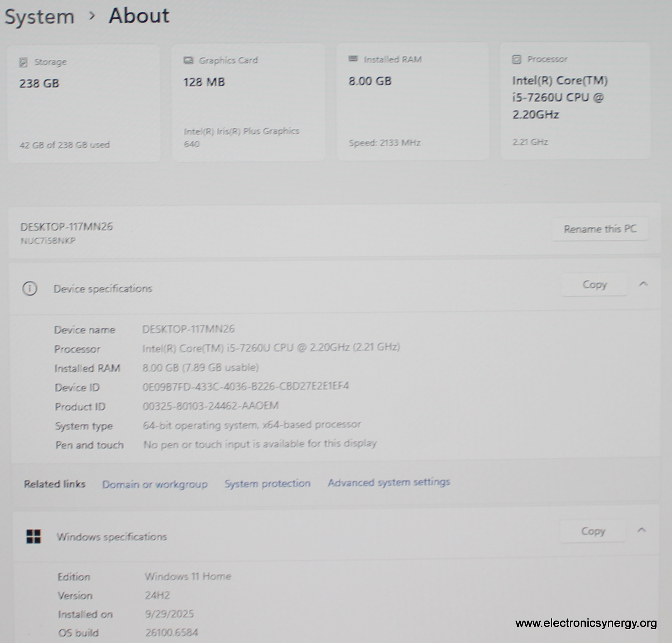This screenshot has height=643, width=672.
Task: Select the Device ID value text
Action: click(245, 387)
